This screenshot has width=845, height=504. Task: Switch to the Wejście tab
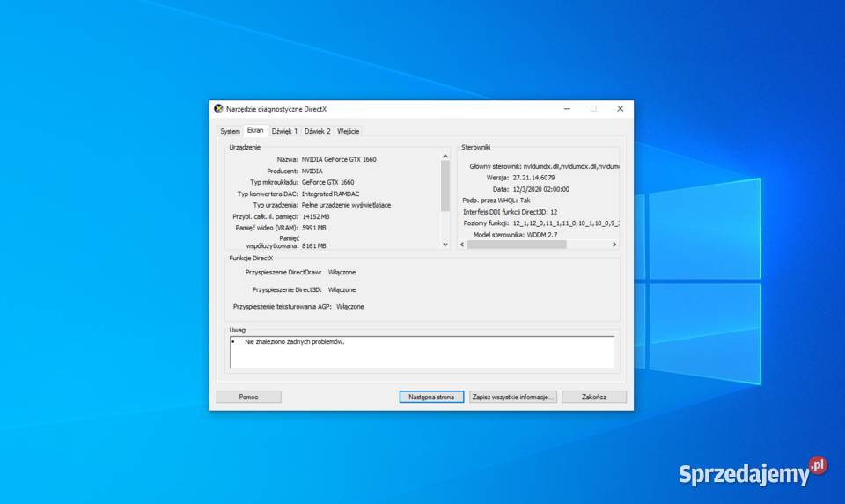tap(349, 131)
